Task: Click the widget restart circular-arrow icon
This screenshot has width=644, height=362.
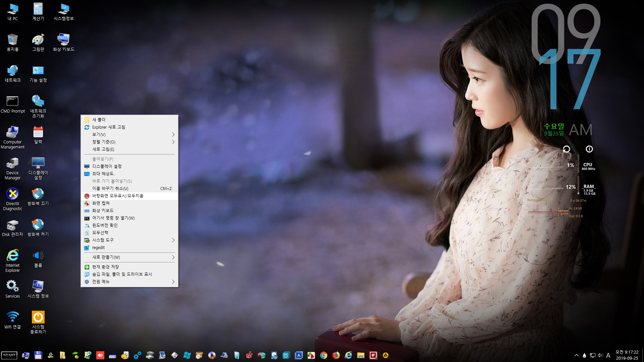Action: coord(567,149)
